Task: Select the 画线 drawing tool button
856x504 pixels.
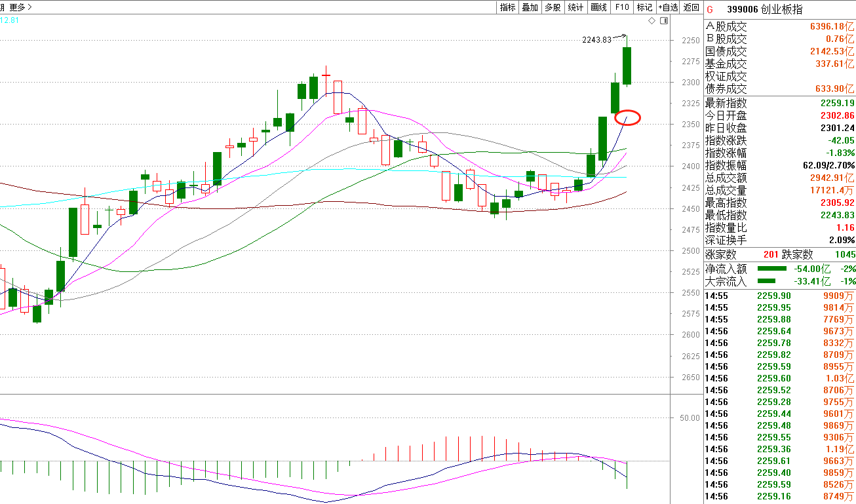Action: pyautogui.click(x=598, y=7)
